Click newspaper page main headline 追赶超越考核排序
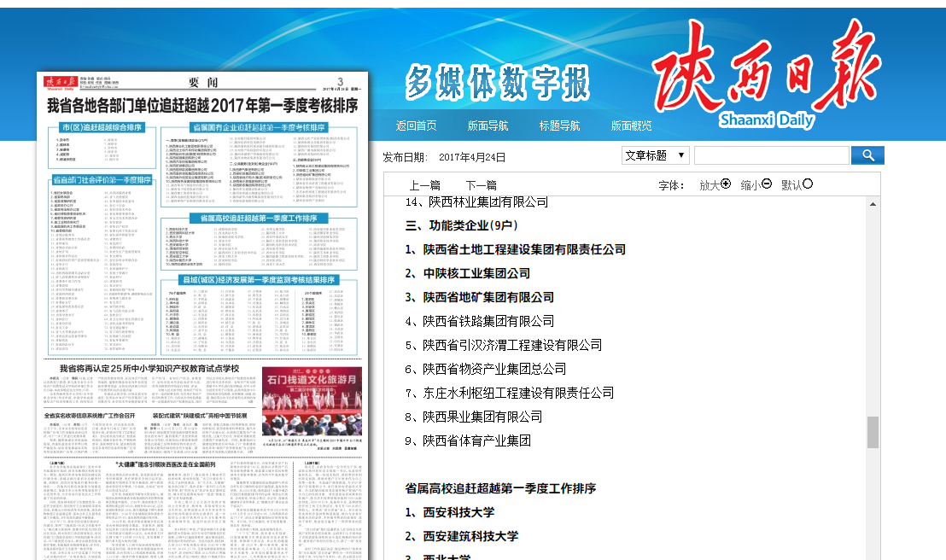946x560 pixels. pos(202,106)
